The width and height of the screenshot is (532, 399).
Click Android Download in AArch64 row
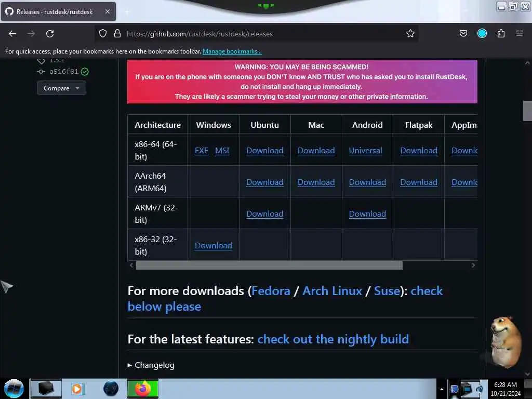tap(367, 182)
